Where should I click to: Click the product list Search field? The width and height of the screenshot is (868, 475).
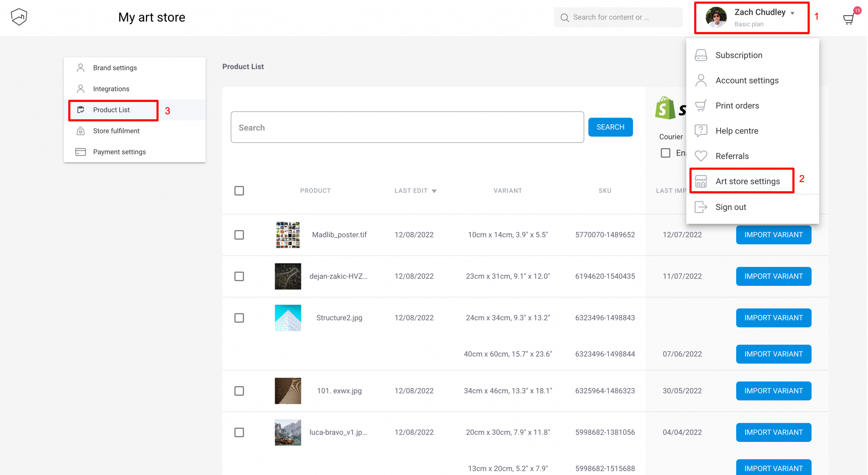click(407, 127)
